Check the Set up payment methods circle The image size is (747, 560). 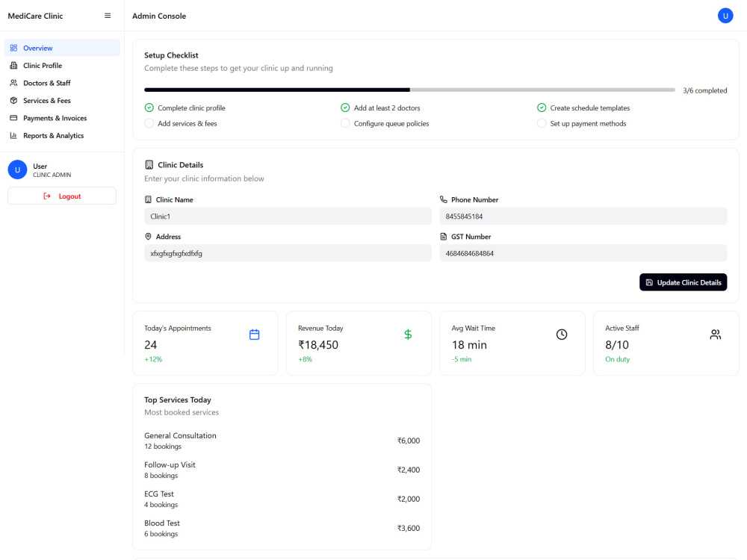[x=542, y=123]
